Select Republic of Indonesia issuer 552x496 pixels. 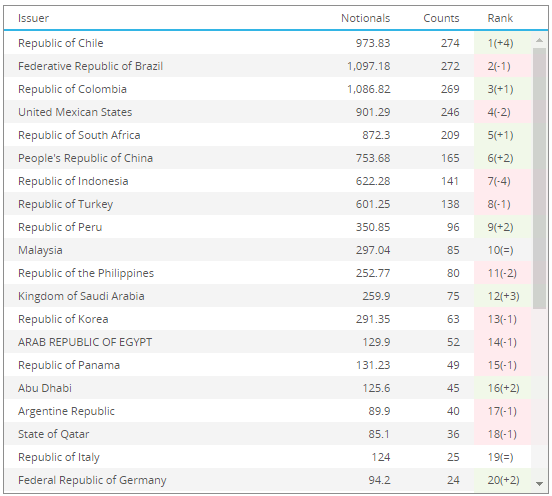coord(73,181)
